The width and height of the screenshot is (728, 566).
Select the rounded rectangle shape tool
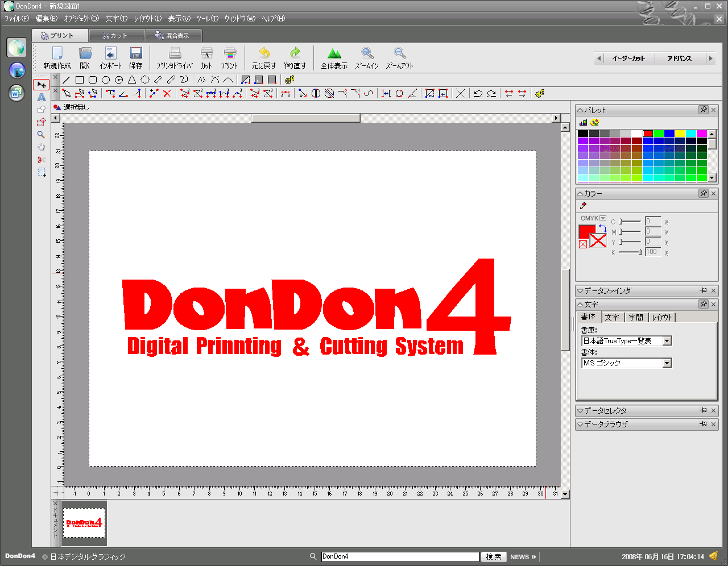[93, 80]
